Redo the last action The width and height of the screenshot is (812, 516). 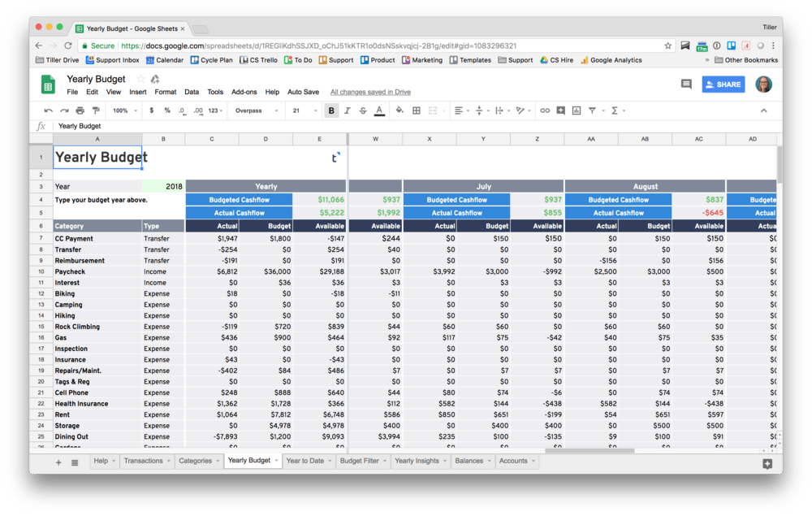[64, 111]
